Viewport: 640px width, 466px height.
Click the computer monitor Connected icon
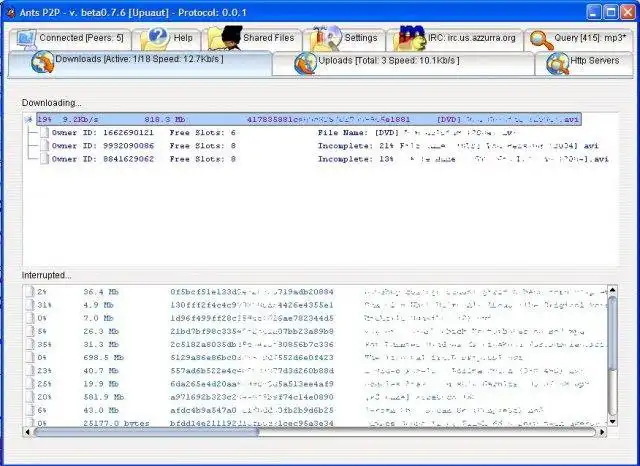click(27, 40)
